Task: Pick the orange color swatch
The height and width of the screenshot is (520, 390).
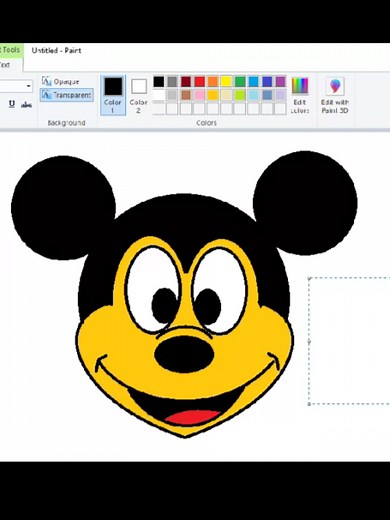Action: [x=213, y=81]
